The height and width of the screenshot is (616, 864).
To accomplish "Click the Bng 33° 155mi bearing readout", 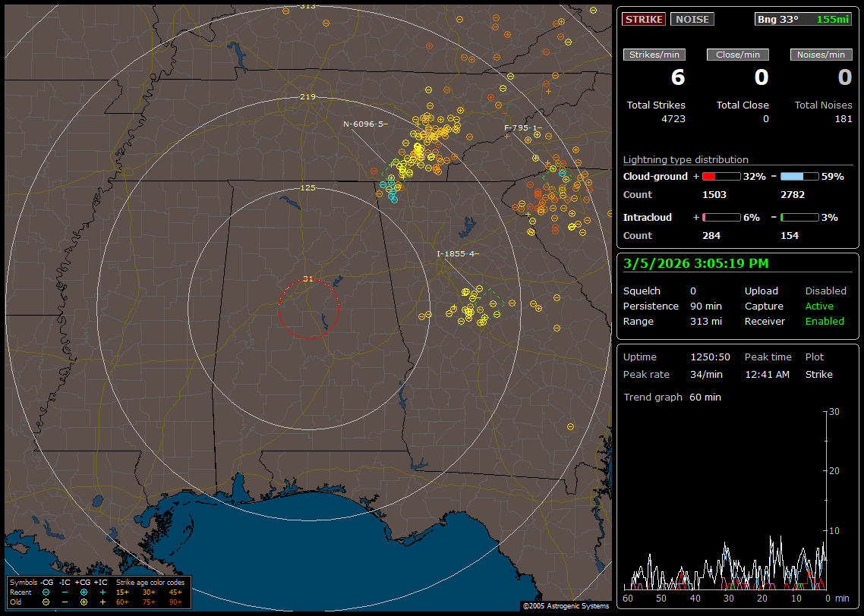I will pos(803,19).
